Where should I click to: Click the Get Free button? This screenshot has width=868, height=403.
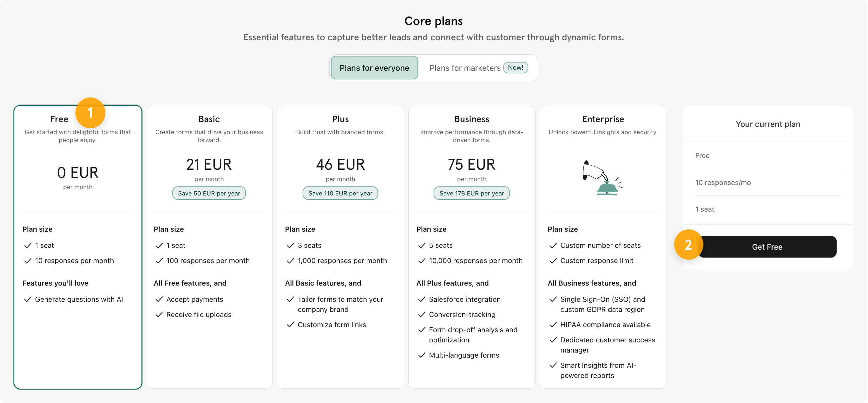767,247
